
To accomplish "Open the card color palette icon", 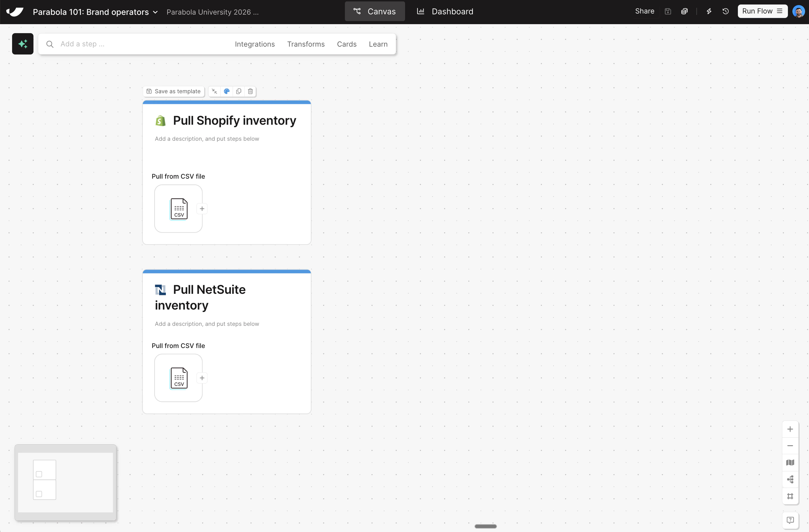I will pos(227,91).
